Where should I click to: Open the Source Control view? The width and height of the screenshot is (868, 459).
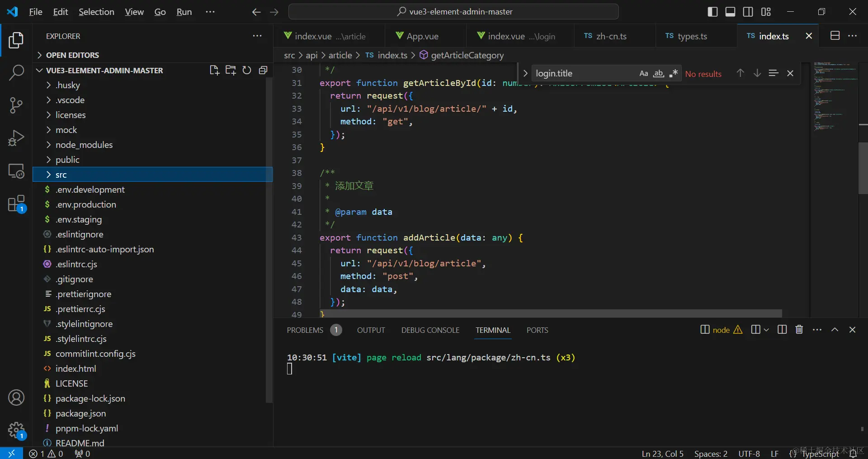(16, 105)
